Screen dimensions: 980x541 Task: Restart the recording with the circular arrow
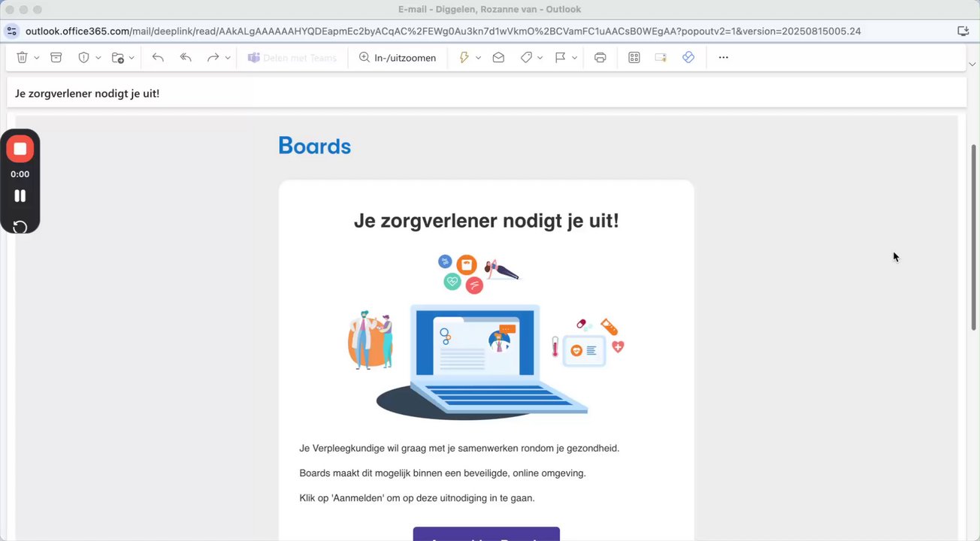(20, 227)
